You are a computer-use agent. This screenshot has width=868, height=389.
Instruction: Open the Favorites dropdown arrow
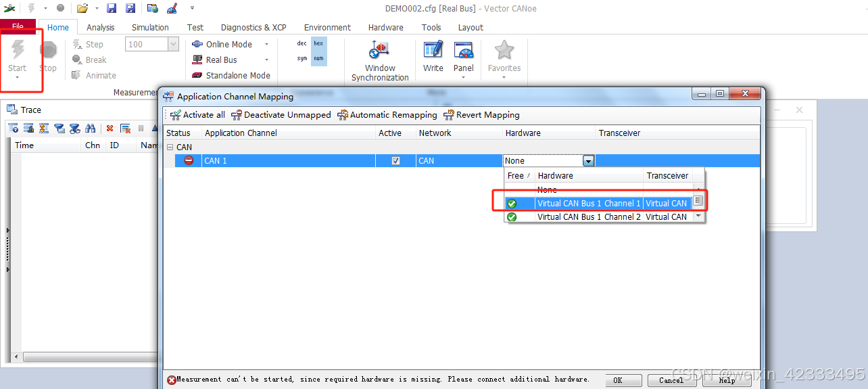[x=504, y=77]
